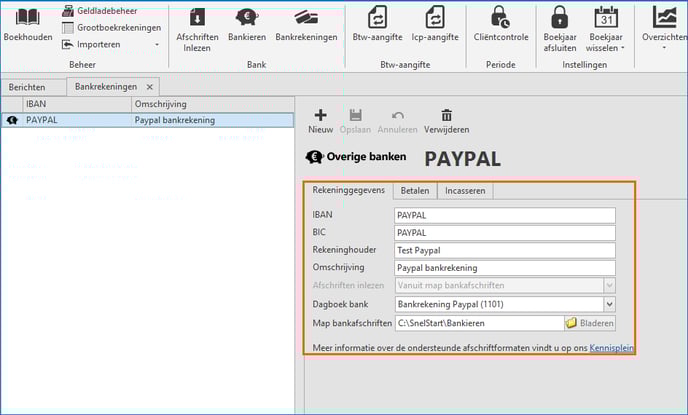Click the Omschrijving input field

(505, 268)
